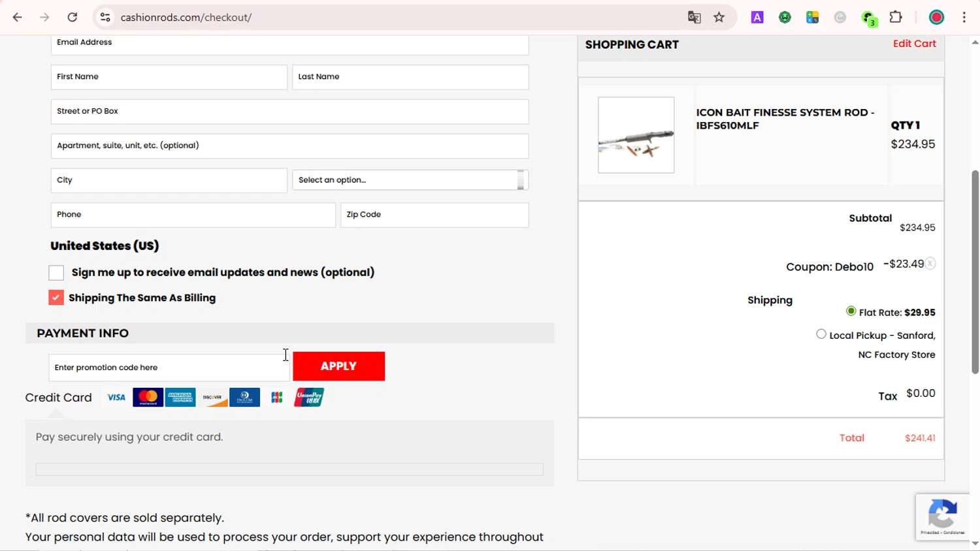980x551 pixels.
Task: Click the credit card number frame
Action: pos(289,469)
